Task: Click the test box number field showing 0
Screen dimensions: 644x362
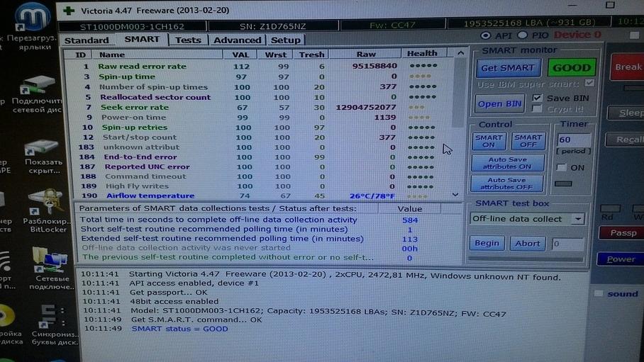Action: click(x=567, y=244)
